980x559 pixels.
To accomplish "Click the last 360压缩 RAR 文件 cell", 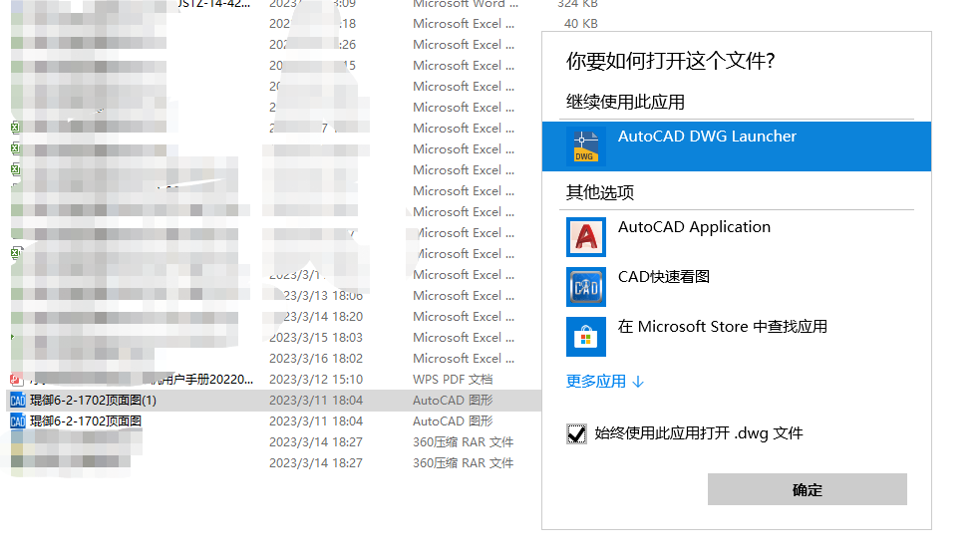I will 464,463.
